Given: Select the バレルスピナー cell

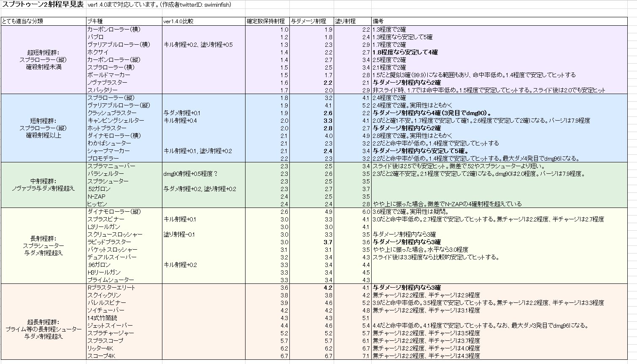Looking at the screenshot, I should [124, 303].
